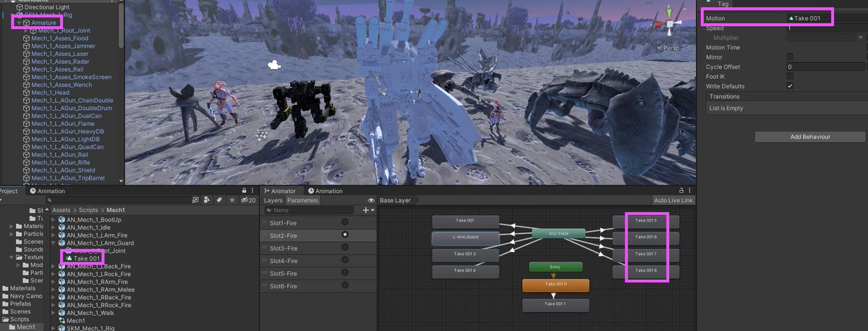Viewport: 868px width, 331px height.
Task: Open the Project panel three-dot menu
Action: 252,191
